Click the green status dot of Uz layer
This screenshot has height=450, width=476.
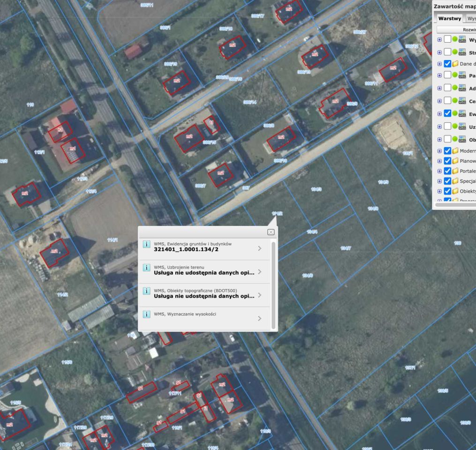point(455,127)
